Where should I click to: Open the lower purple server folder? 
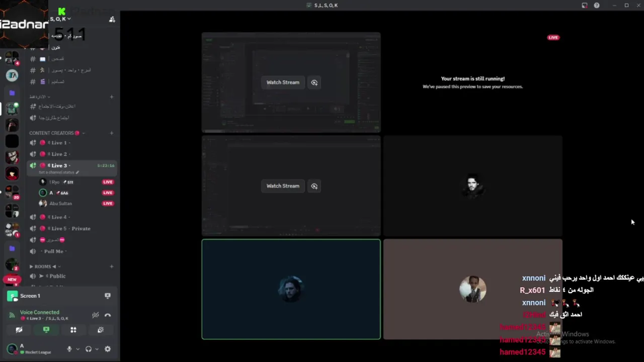click(12, 248)
